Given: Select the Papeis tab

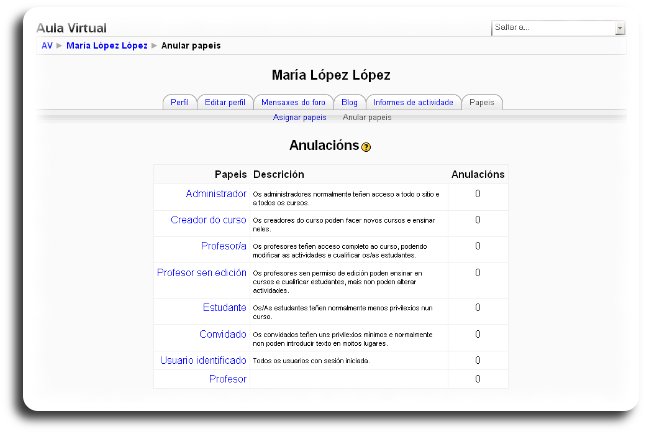Looking at the screenshot, I should 482,102.
